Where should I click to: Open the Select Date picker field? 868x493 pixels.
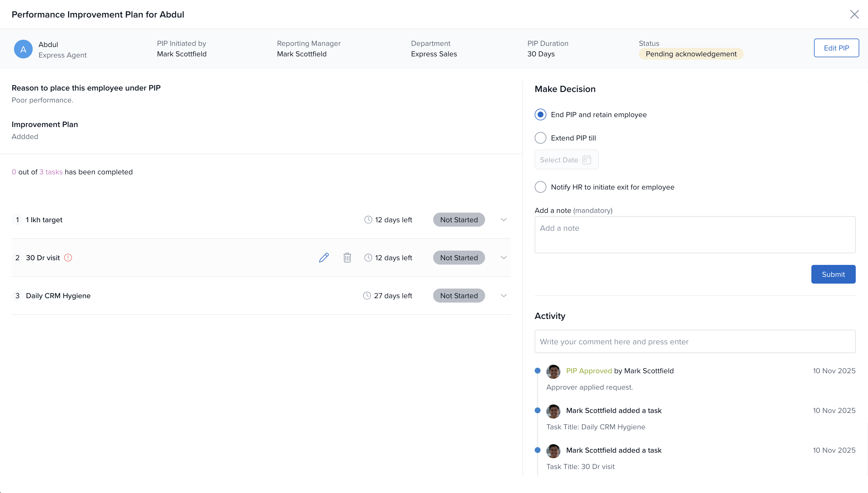560,160
